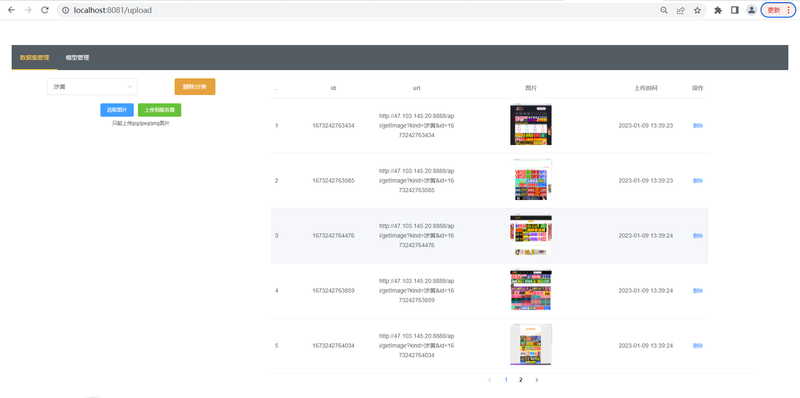Image resolution: width=800 pixels, height=398 pixels.
Task: Click the green 上传到服务器 button
Action: tap(159, 110)
